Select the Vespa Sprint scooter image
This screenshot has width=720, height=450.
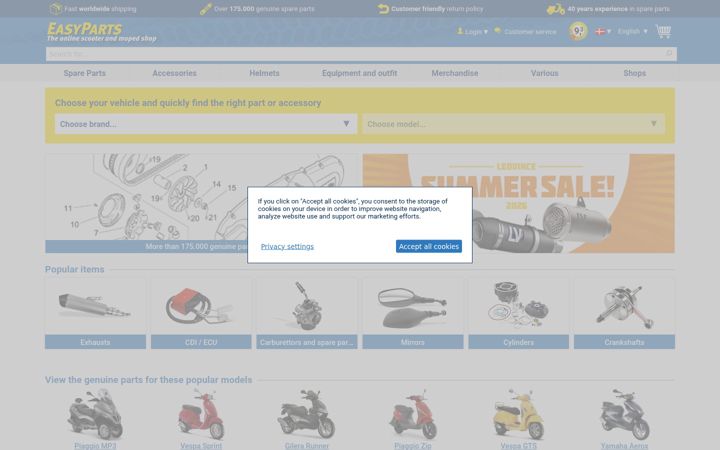pyautogui.click(x=201, y=414)
